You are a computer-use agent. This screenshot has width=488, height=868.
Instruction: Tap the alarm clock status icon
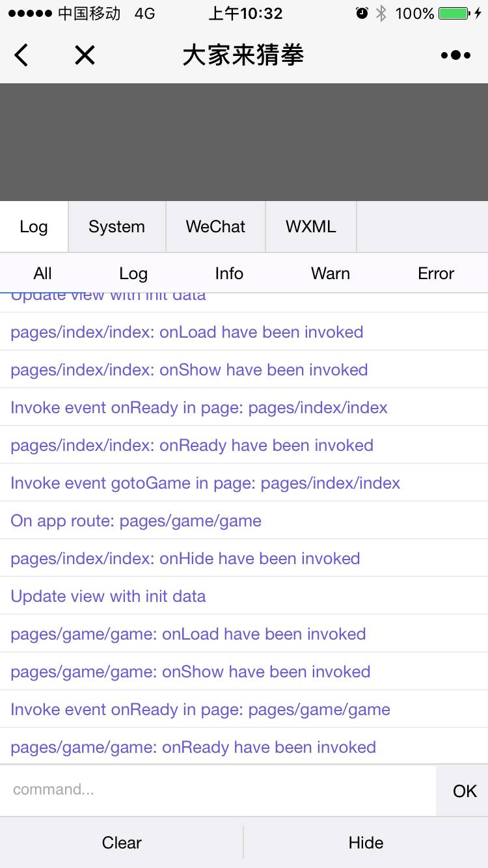[362, 14]
